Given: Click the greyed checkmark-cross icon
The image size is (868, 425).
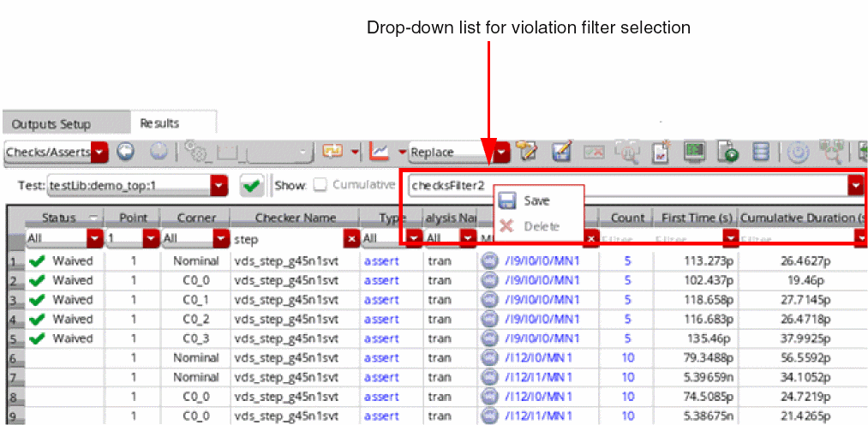Looking at the screenshot, I should tap(596, 152).
